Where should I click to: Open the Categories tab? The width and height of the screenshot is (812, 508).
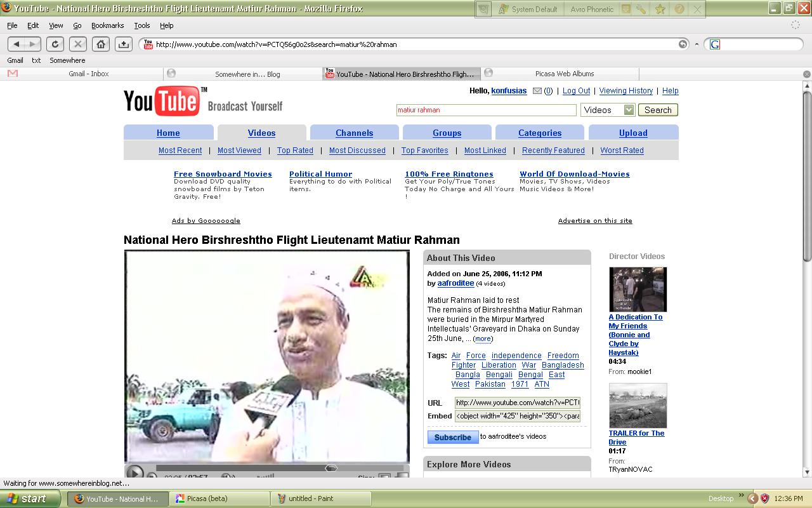click(540, 133)
